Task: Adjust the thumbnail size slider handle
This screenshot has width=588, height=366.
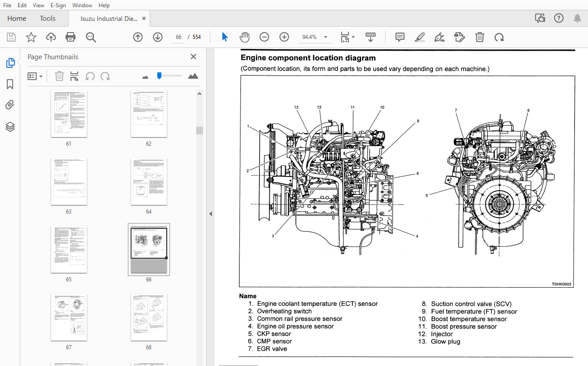Action: (x=159, y=76)
